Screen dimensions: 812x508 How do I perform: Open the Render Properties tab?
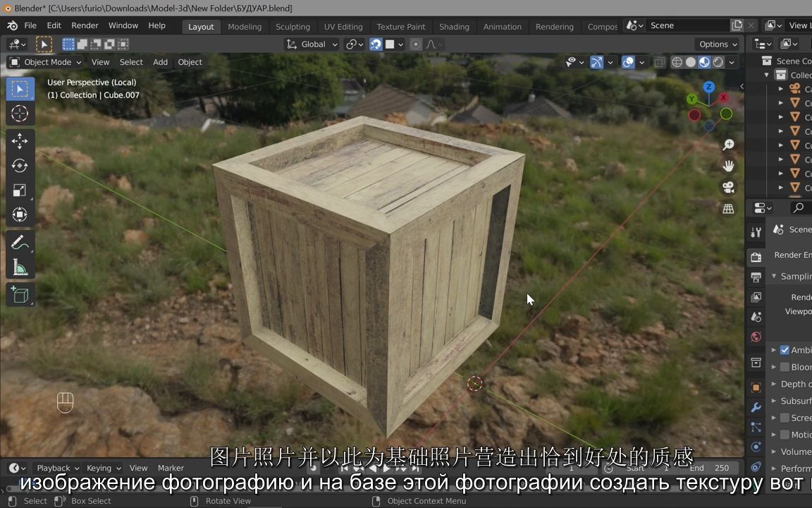click(x=756, y=256)
